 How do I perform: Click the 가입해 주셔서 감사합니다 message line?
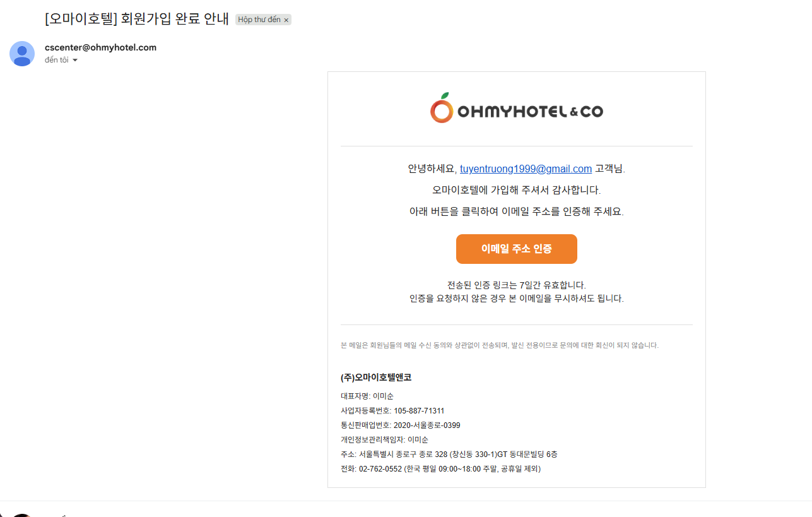pyautogui.click(x=516, y=190)
